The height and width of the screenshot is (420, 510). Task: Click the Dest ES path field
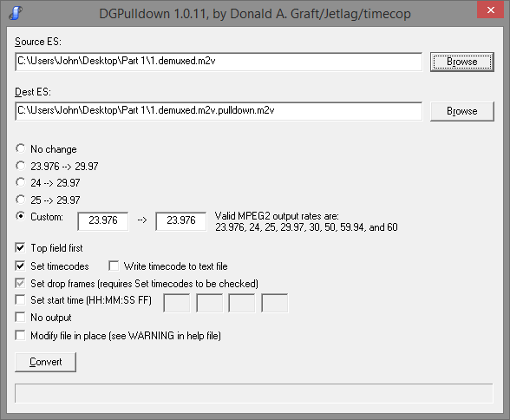click(x=219, y=111)
